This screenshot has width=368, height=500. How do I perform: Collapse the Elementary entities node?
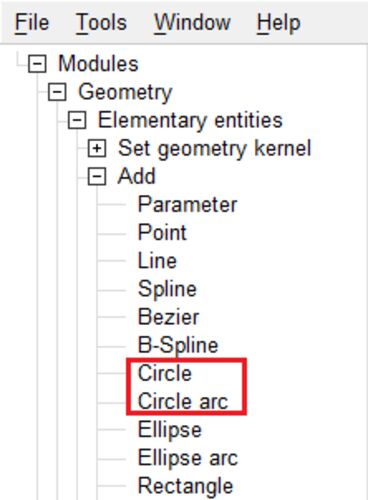coord(77,120)
